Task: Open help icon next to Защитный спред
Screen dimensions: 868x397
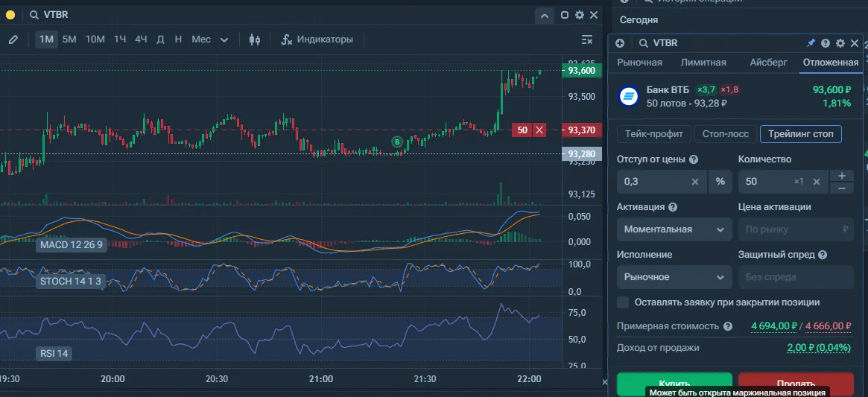Action: click(x=823, y=255)
